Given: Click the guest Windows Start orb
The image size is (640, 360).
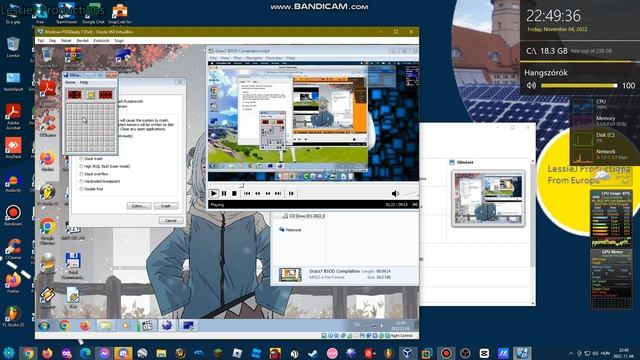Looking at the screenshot, I should tap(44, 326).
